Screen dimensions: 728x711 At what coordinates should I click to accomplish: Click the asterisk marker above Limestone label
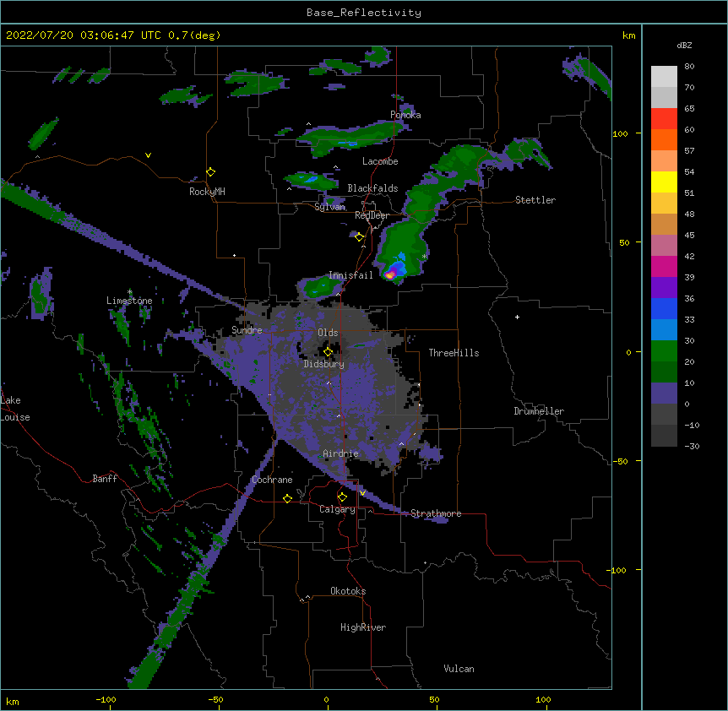point(130,292)
